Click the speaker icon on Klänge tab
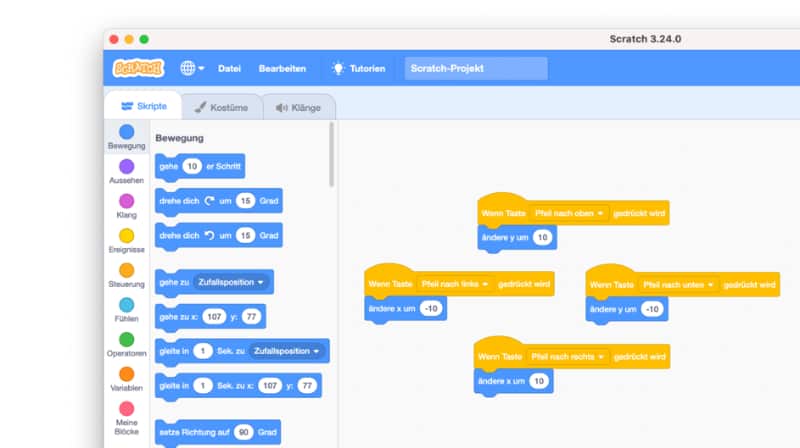This screenshot has width=800, height=448. tap(282, 108)
